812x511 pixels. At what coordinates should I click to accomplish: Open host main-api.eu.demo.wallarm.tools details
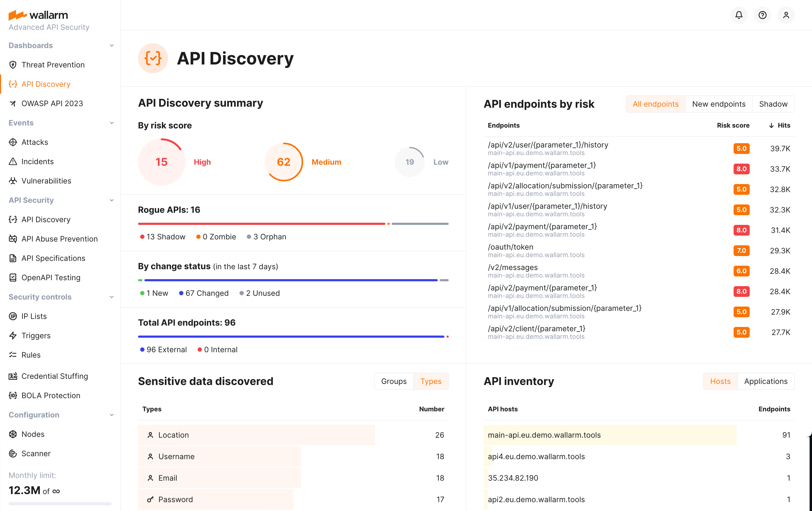(x=544, y=435)
